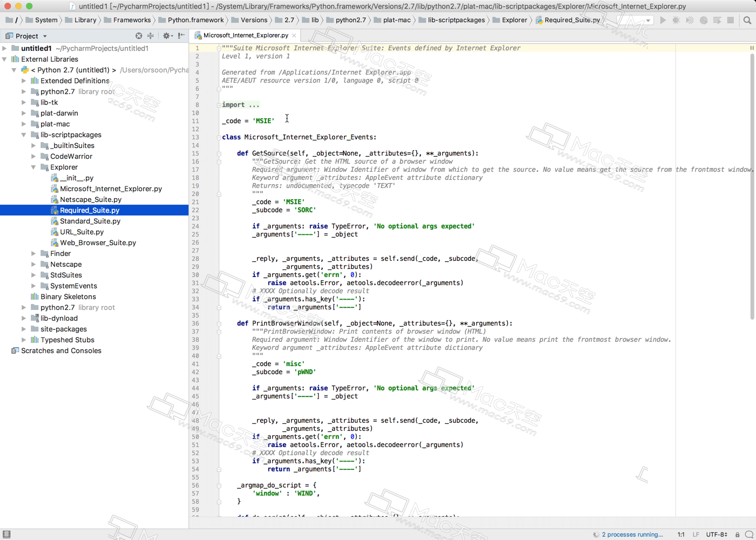Click the pause marker atop editor scrollbar

point(751,48)
